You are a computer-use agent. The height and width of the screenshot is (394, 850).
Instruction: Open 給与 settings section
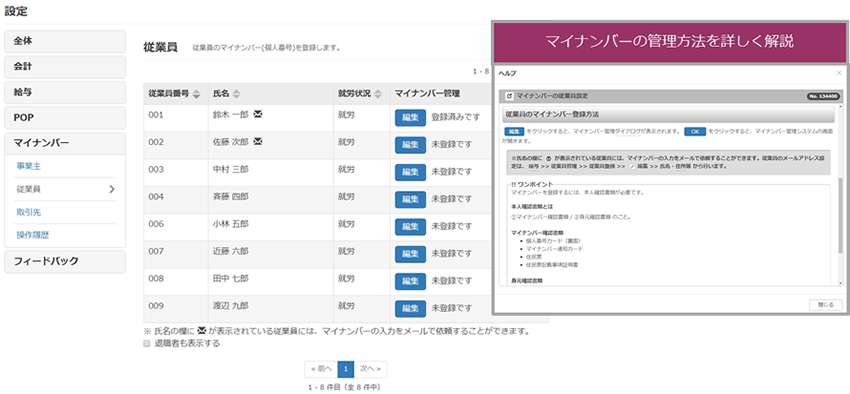click(x=65, y=92)
